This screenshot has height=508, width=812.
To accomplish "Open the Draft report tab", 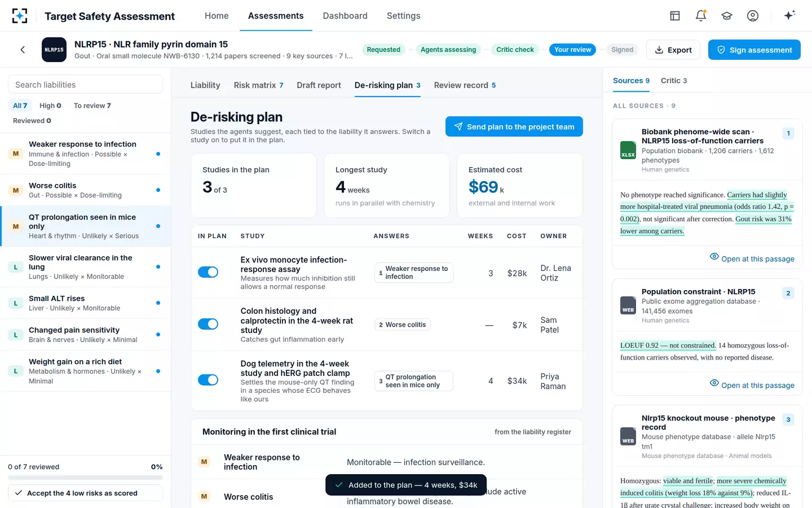I will pos(319,85).
